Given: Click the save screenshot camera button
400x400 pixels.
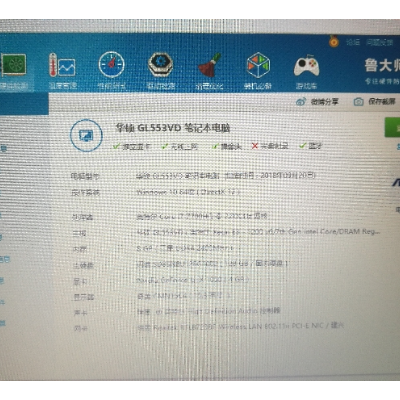Looking at the screenshot, I should 374,101.
